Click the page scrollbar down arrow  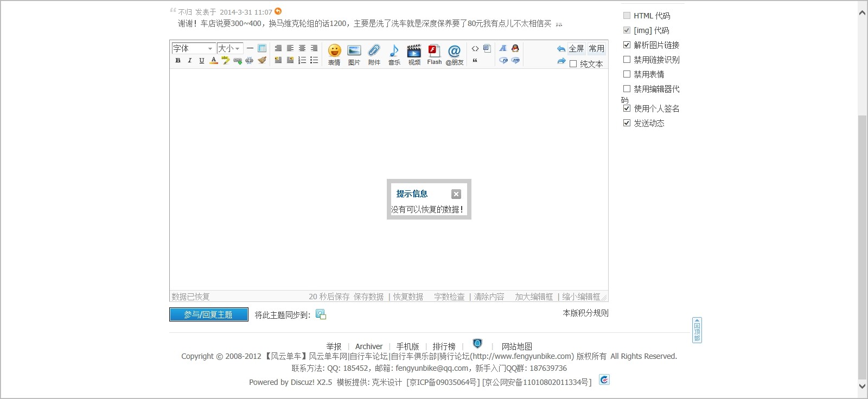(863, 386)
